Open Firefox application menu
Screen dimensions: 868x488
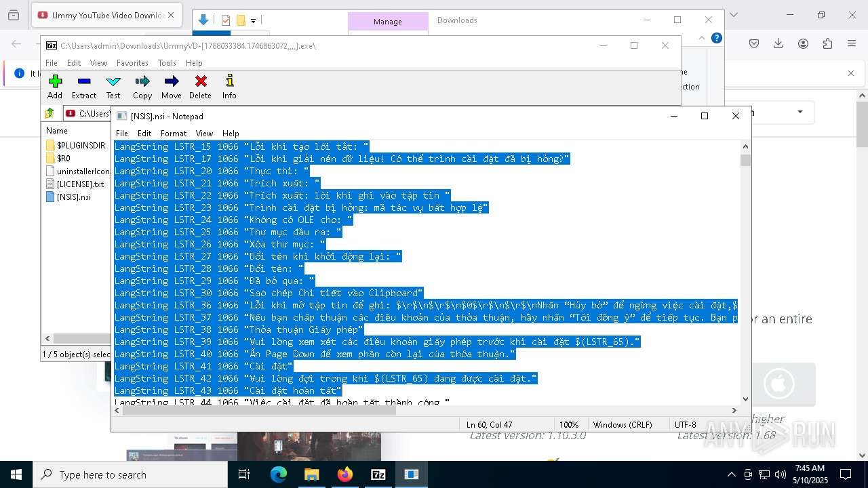[852, 43]
